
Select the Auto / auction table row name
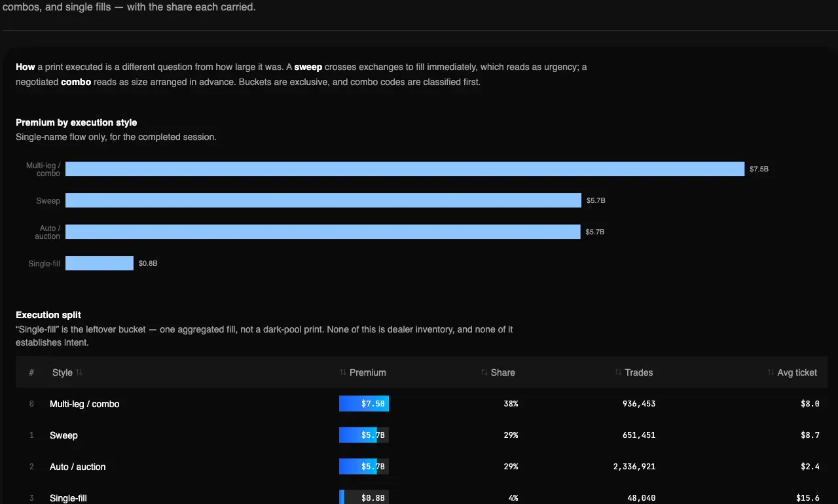click(x=77, y=467)
